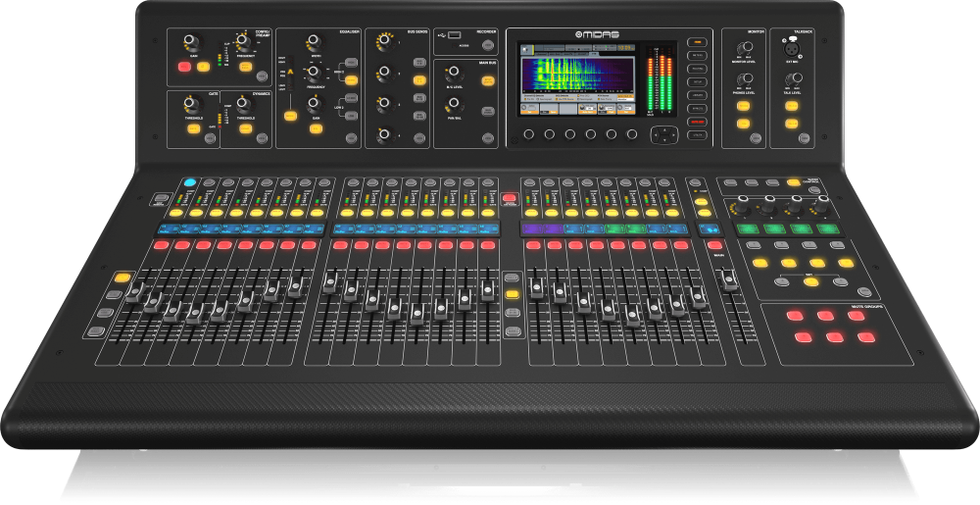Toggle the yellow DIM button in Monitor section

[x=743, y=124]
